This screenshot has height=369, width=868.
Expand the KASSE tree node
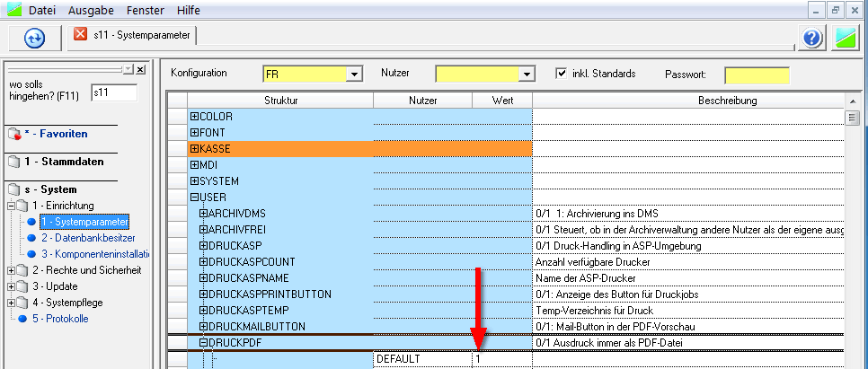194,149
